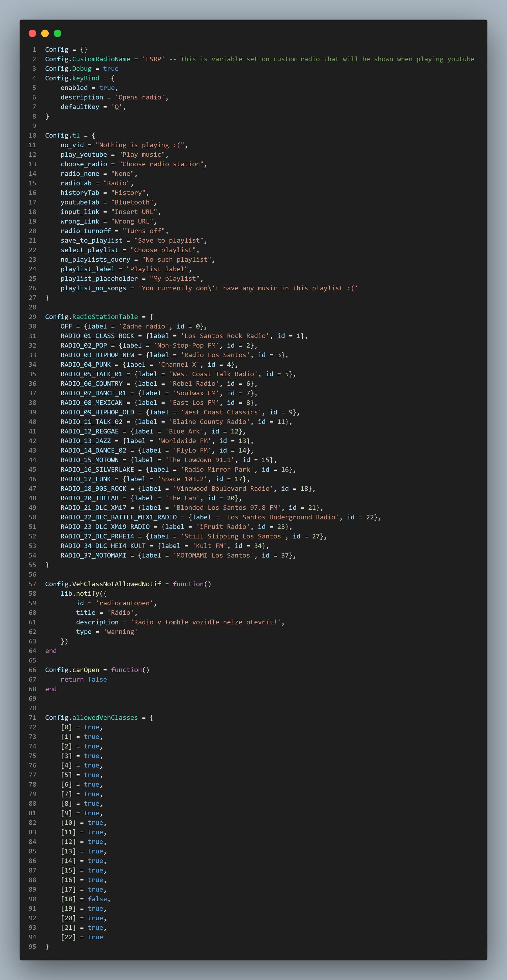
Task: Click the Config.VehClassNotAllowedNotif function name
Action: (x=116, y=584)
